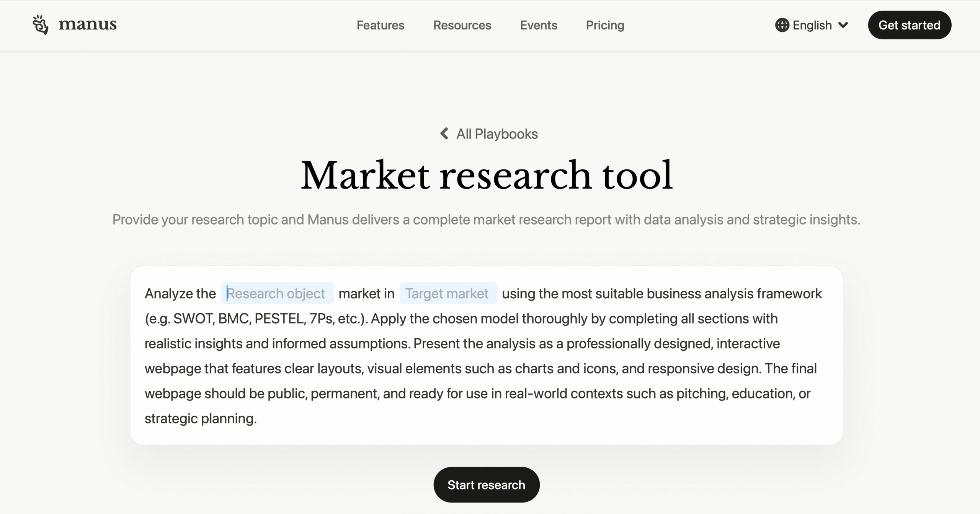Screen dimensions: 980x514
Task: Click the chevron beside English
Action: pos(844,25)
